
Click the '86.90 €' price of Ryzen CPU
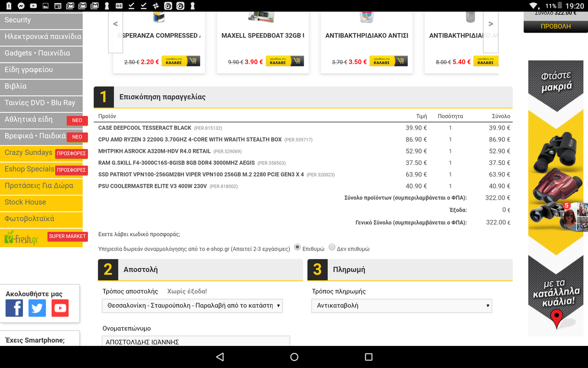click(x=416, y=139)
